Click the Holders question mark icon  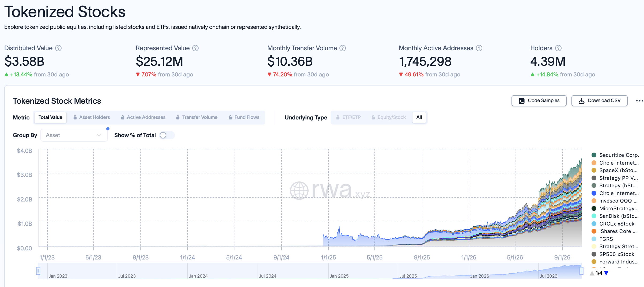point(558,48)
